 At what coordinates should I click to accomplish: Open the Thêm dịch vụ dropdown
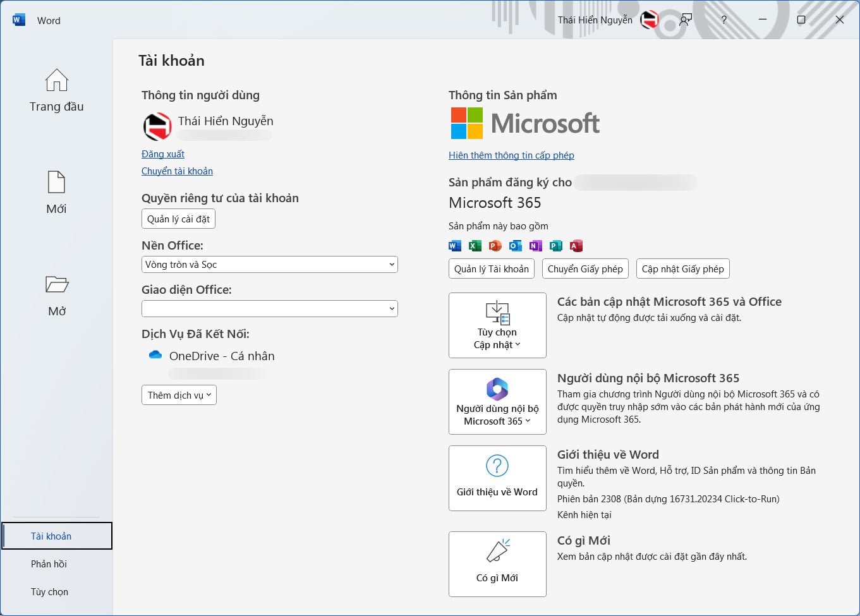pos(179,395)
